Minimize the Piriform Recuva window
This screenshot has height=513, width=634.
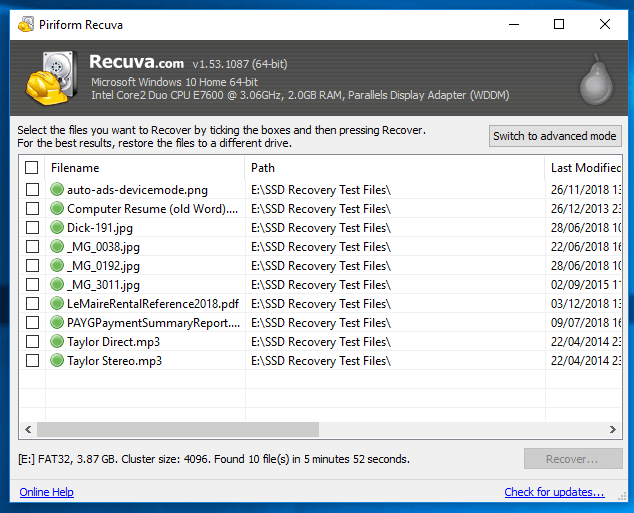[x=514, y=24]
